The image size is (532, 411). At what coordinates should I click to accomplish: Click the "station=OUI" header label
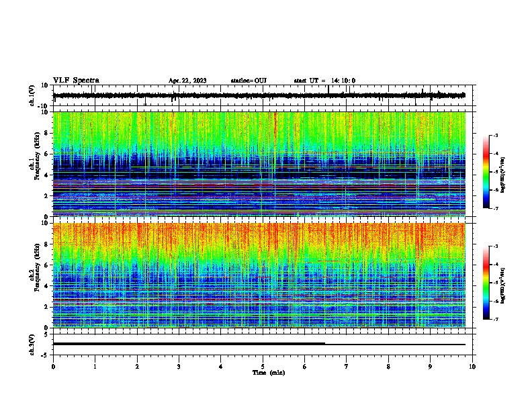pyautogui.click(x=249, y=81)
